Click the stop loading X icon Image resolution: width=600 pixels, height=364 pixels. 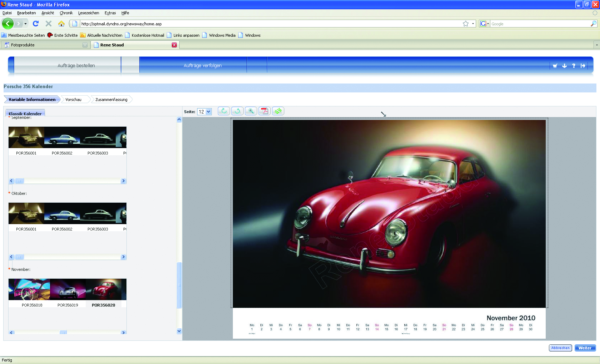[x=49, y=24]
